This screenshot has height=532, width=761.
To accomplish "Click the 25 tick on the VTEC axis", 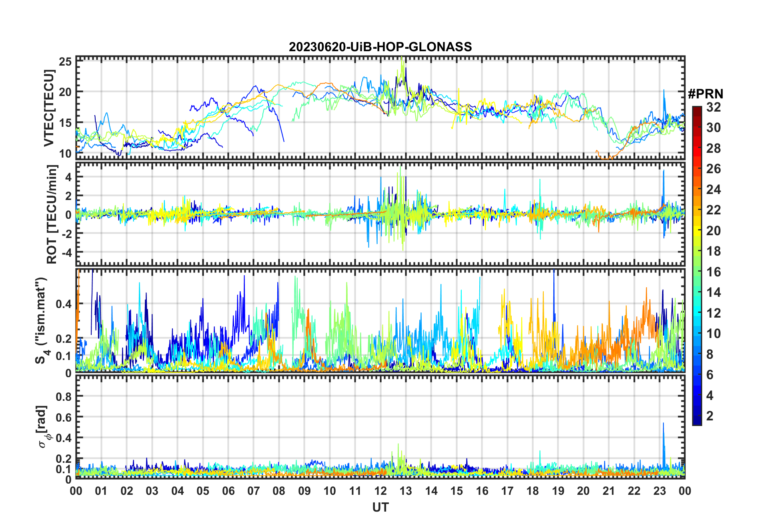I will click(x=66, y=62).
